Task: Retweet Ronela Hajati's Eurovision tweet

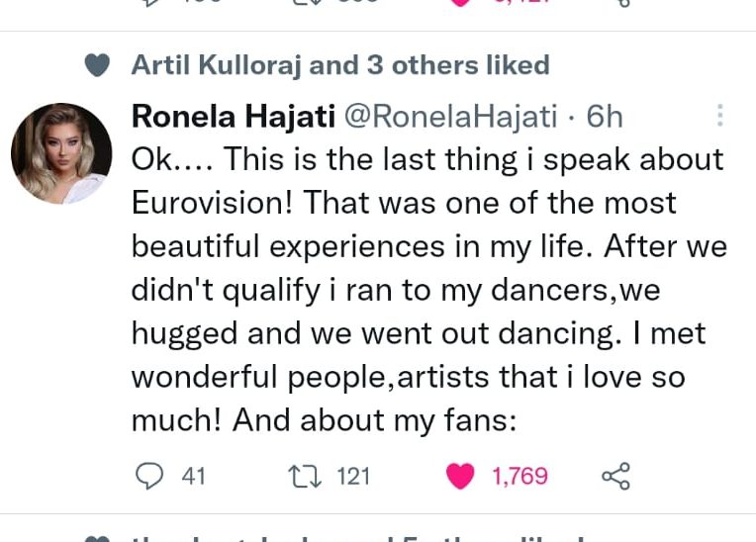Action: 301,477
